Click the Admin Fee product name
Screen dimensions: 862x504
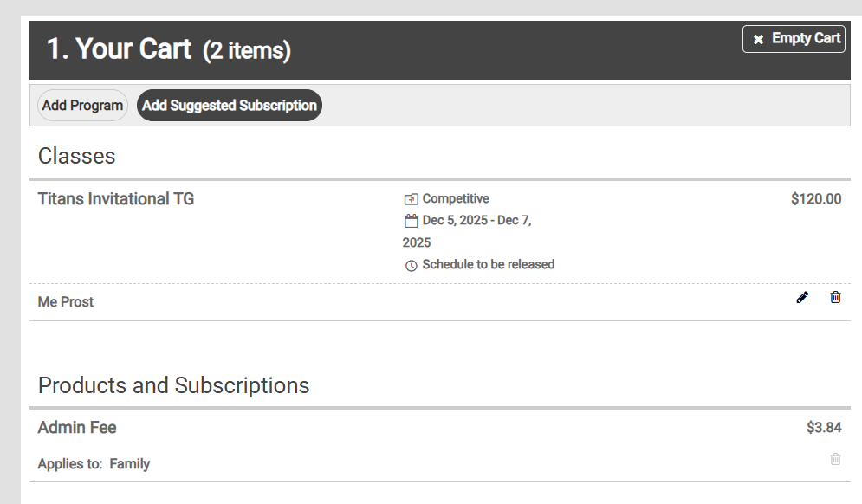coord(77,428)
